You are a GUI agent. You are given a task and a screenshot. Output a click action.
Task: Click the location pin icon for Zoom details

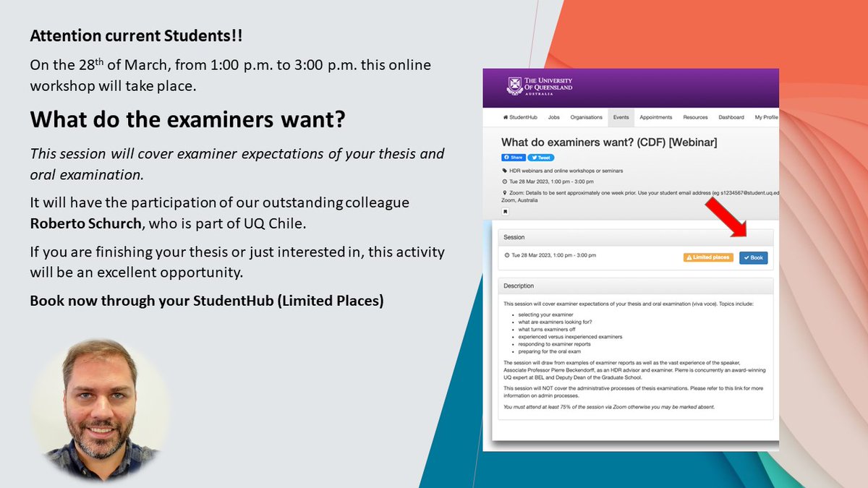tap(504, 192)
